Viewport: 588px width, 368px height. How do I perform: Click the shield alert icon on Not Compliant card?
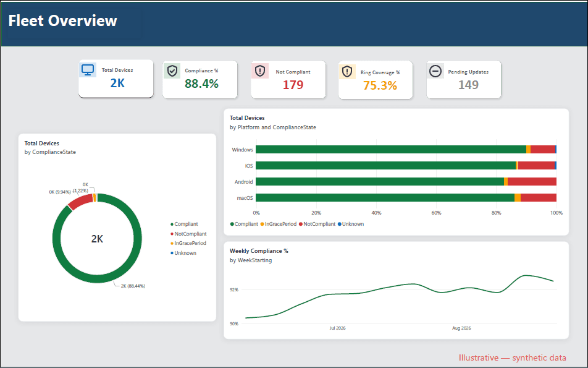tap(260, 71)
